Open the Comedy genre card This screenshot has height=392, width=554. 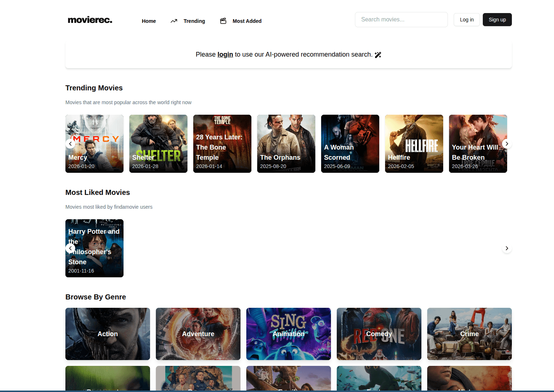coord(379,334)
